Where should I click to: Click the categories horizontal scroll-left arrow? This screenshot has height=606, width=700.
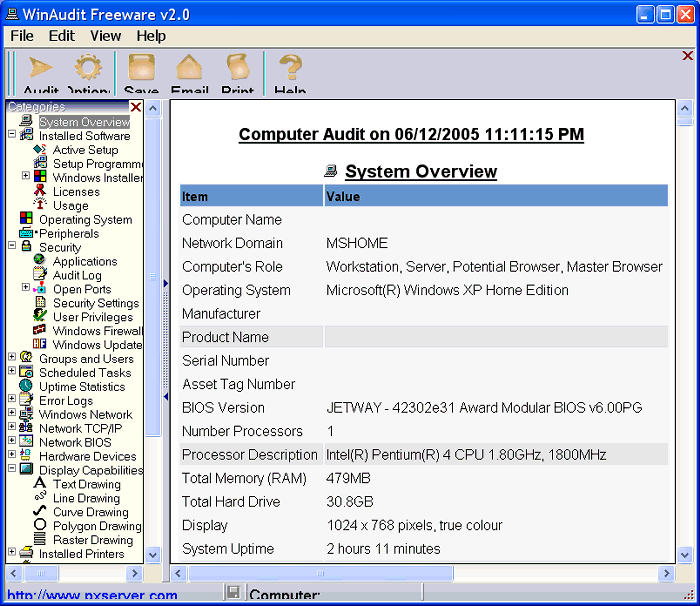point(13,573)
